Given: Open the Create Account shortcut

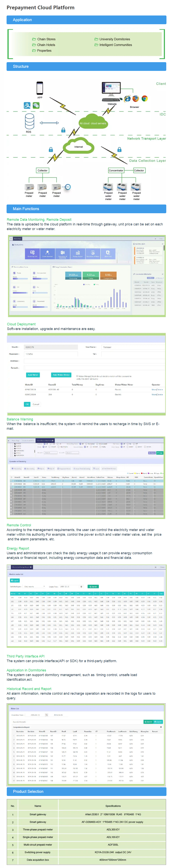Looking at the screenshot, I should (47, 253).
